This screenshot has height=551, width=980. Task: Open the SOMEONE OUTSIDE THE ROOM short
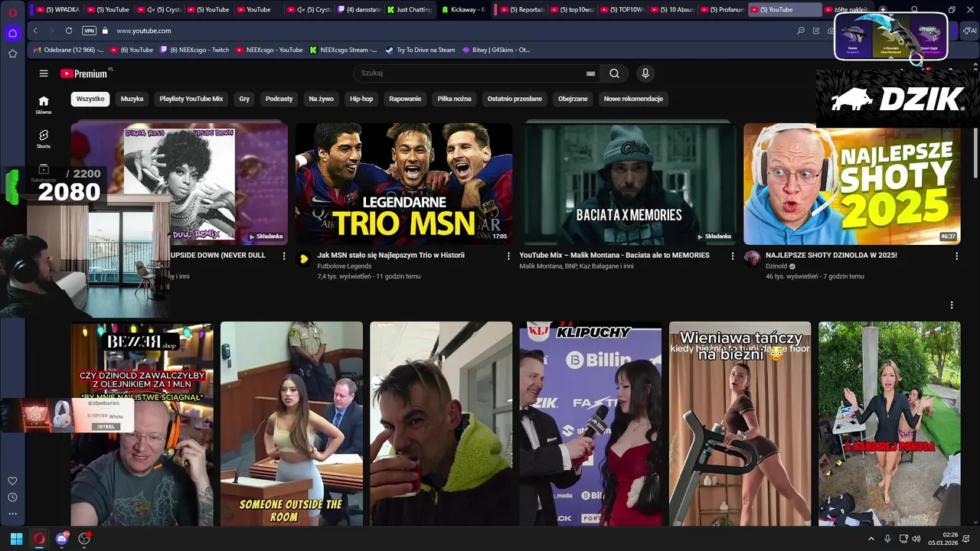point(292,424)
